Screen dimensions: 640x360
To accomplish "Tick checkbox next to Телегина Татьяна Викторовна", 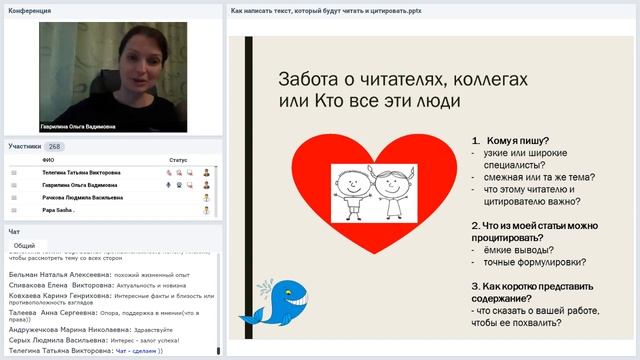I will [14, 173].
